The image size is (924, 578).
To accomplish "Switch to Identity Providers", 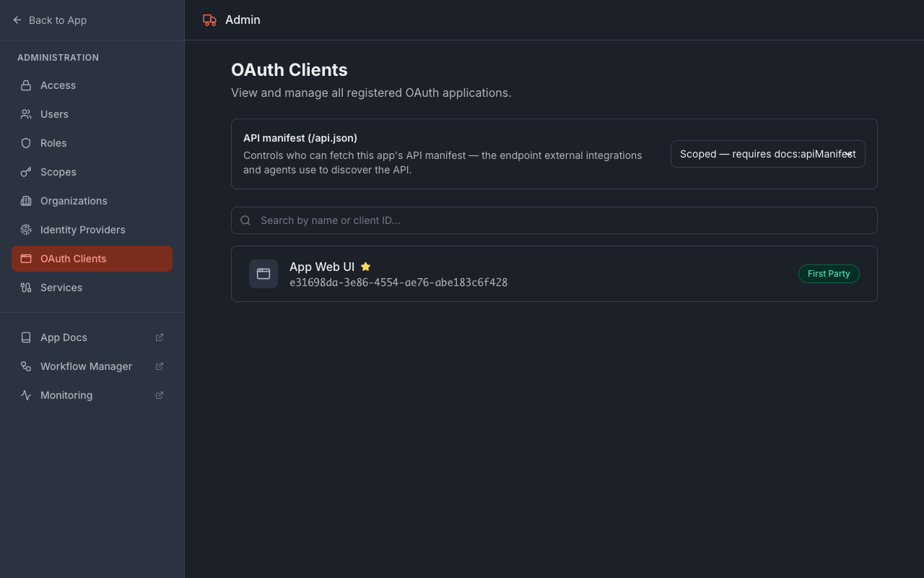I will 92,230.
